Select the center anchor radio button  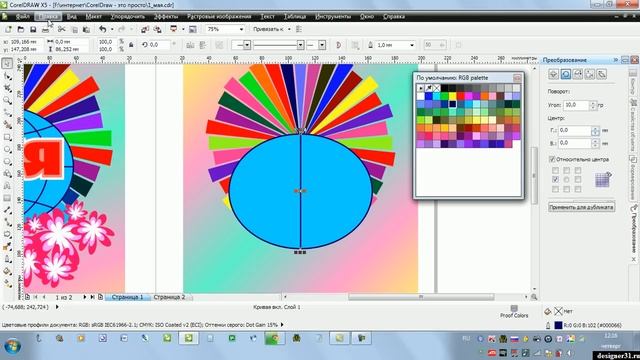[566, 180]
